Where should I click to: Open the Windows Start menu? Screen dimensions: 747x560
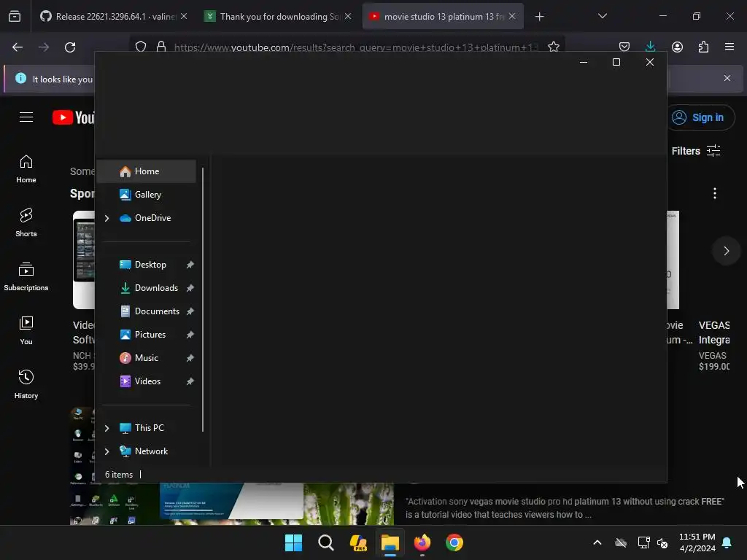point(293,542)
